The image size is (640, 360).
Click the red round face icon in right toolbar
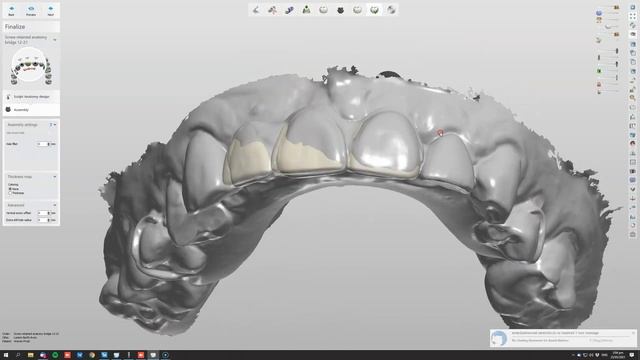633,144
